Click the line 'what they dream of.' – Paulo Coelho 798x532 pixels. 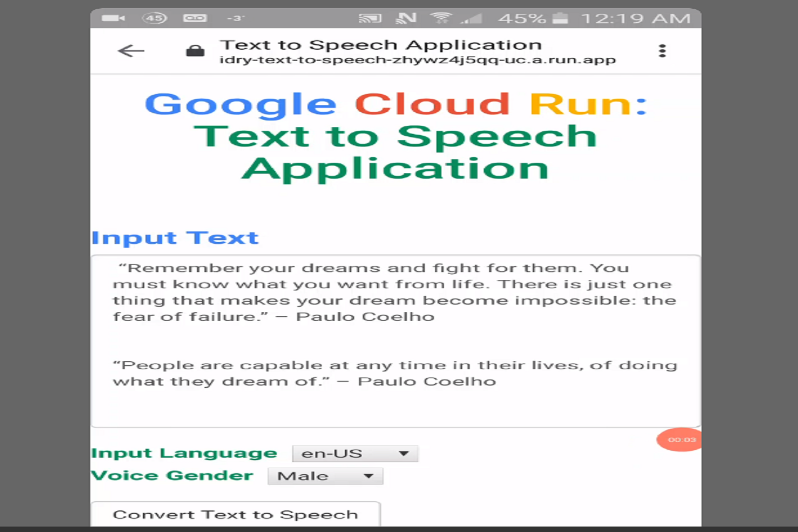tap(304, 382)
